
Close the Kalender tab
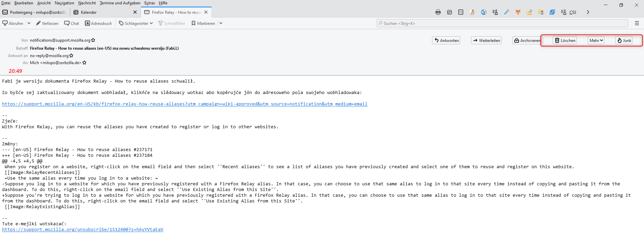point(135,12)
